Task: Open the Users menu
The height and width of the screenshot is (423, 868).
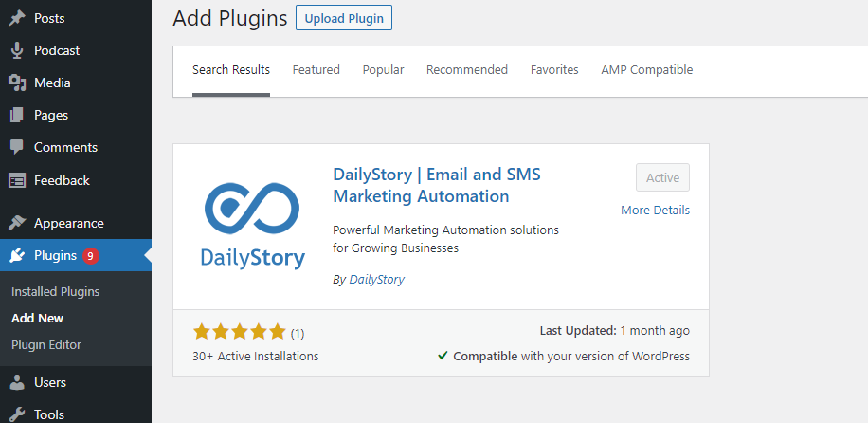Action: point(50,382)
